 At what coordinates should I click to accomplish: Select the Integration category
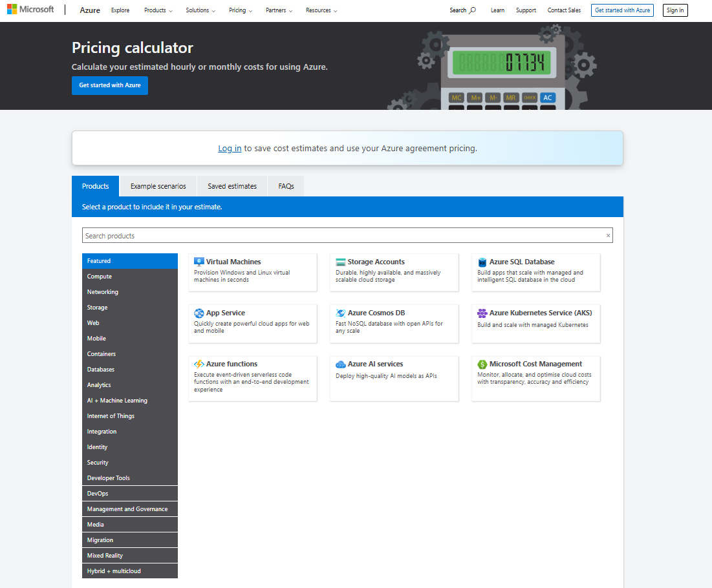click(130, 432)
